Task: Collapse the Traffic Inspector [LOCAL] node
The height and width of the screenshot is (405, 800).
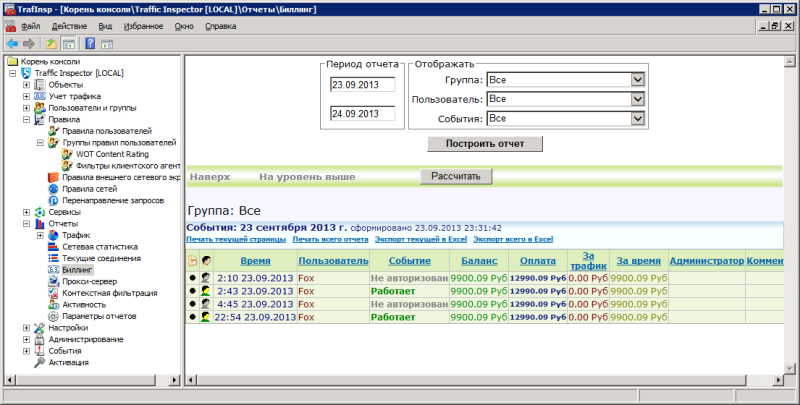Action: point(12,73)
